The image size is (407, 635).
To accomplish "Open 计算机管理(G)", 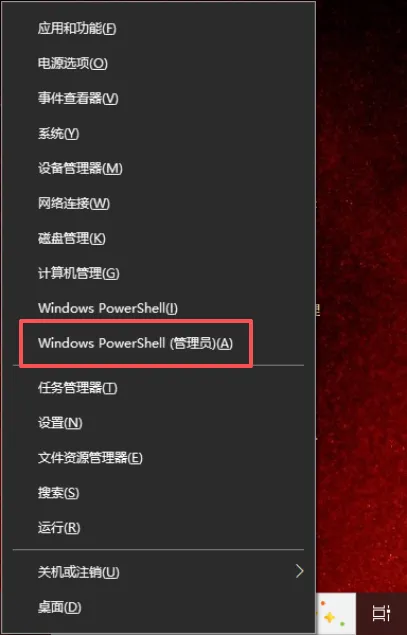I will (x=158, y=273).
